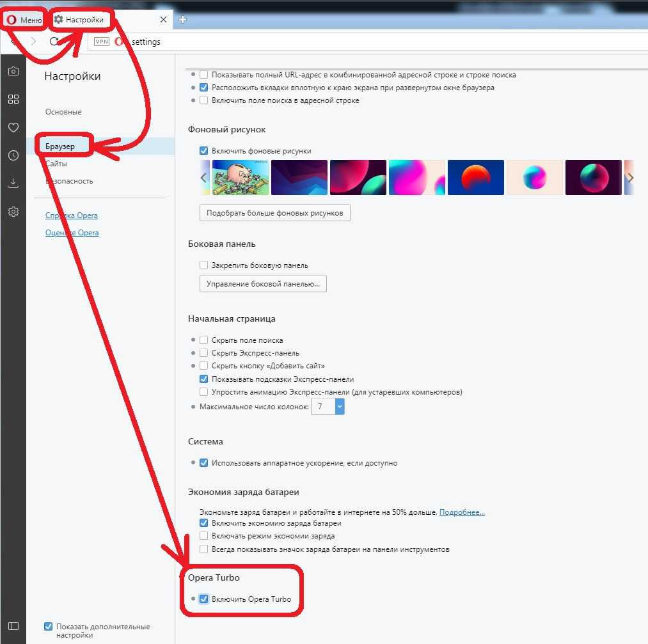Screen dimensions: 648x644
Task: Enable Включить поле поиска в адресной строке
Action: click(x=204, y=100)
